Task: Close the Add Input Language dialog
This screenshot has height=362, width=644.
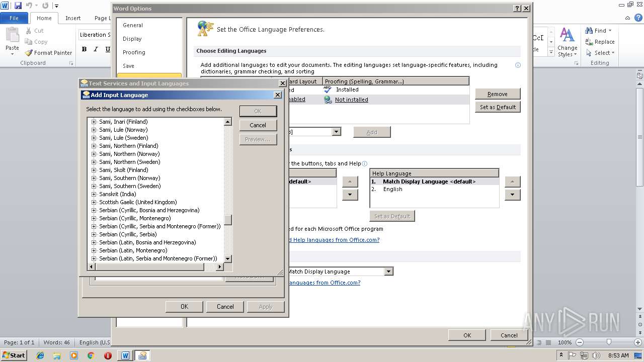Action: pyautogui.click(x=277, y=95)
